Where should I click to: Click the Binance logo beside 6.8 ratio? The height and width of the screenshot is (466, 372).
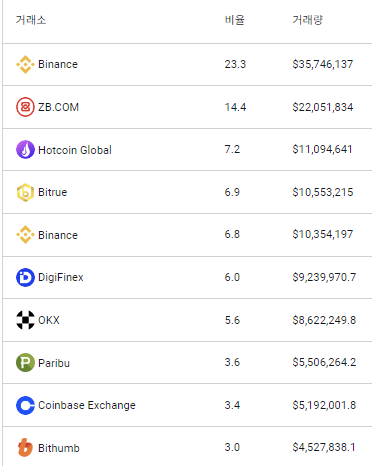pos(25,235)
